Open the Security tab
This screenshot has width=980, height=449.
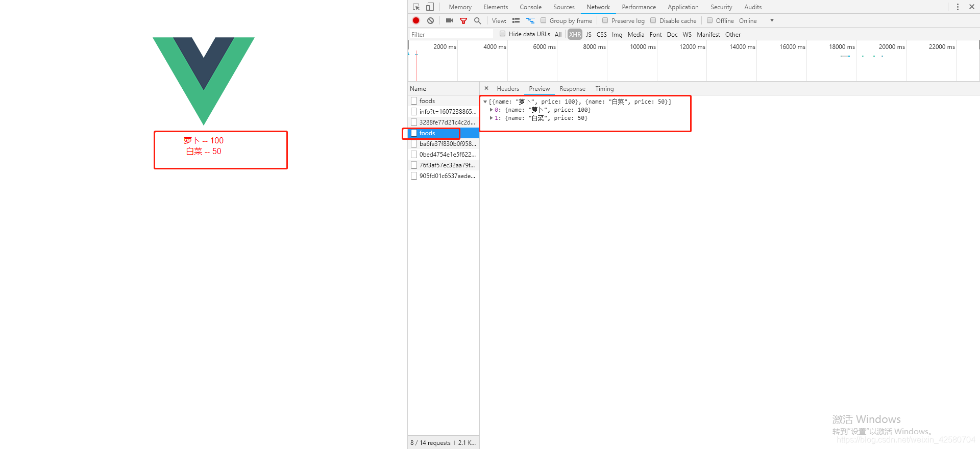tap(721, 7)
